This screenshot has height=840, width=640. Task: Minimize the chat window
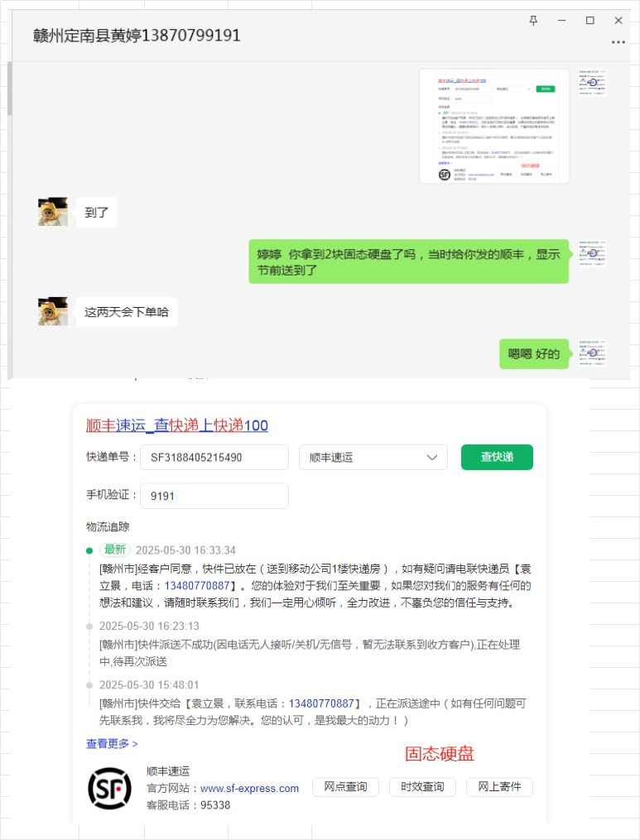[x=561, y=21]
